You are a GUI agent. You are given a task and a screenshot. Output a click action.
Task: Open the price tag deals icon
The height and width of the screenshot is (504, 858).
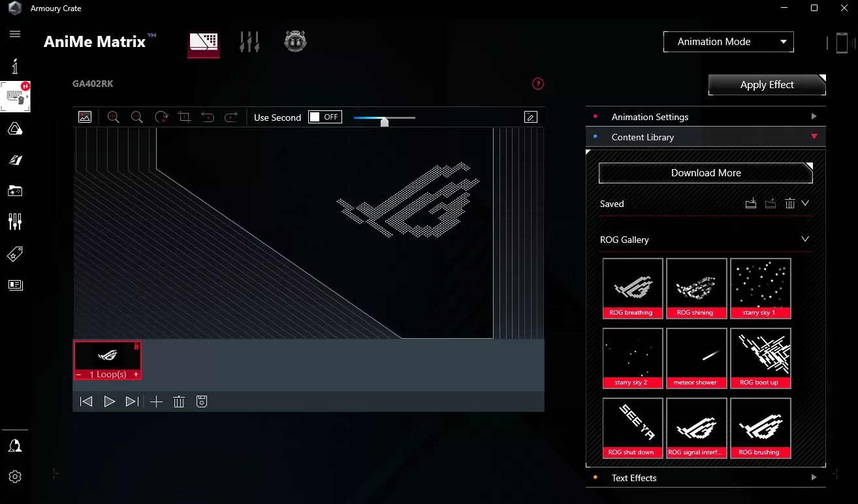pyautogui.click(x=15, y=254)
